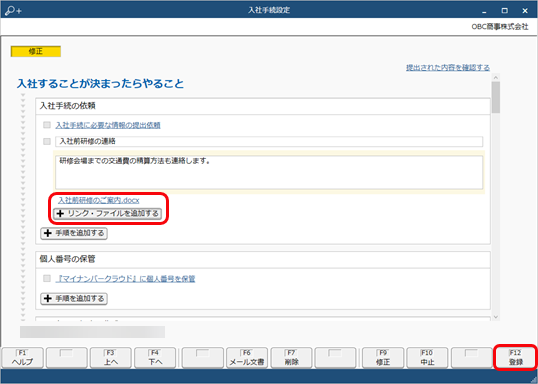Click the F4 下へ move down button

(155, 358)
